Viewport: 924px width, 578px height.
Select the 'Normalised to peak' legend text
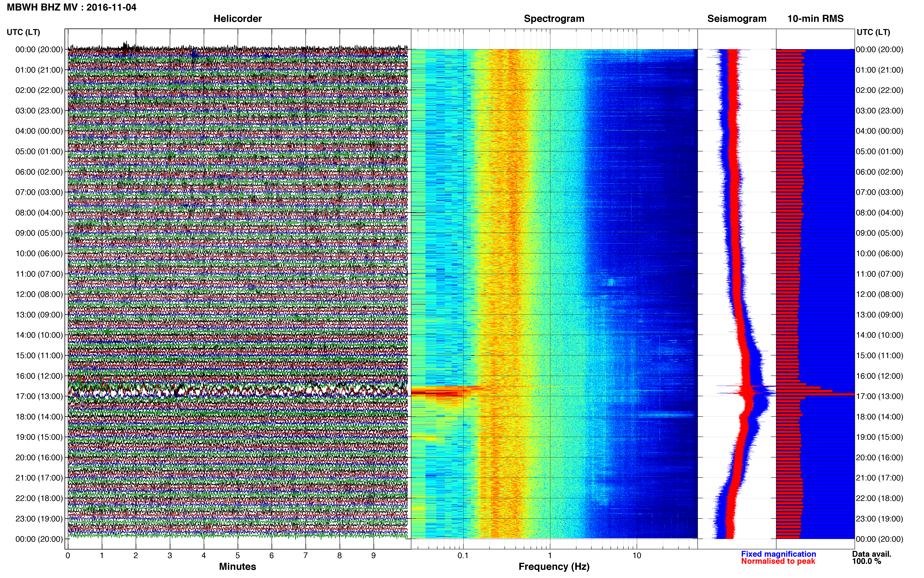tap(778, 561)
